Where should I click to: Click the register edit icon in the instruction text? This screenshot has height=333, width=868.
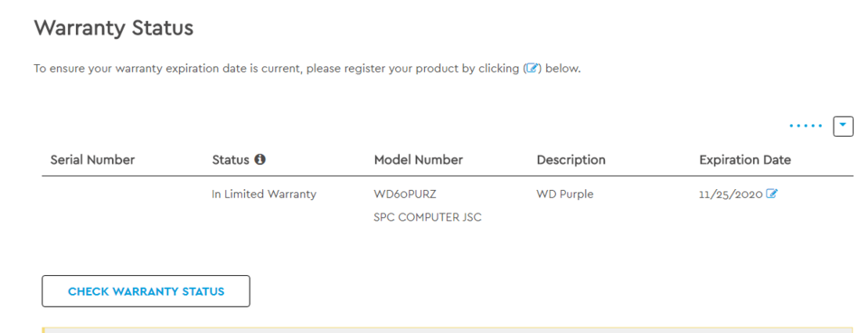tap(532, 70)
